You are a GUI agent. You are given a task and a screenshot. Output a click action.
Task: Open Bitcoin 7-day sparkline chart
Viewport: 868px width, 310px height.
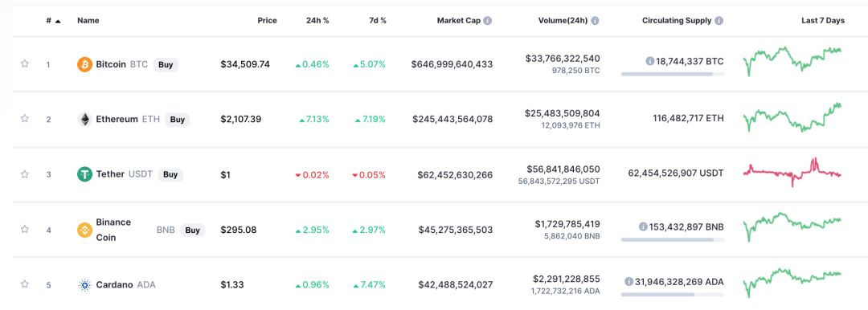click(792, 61)
